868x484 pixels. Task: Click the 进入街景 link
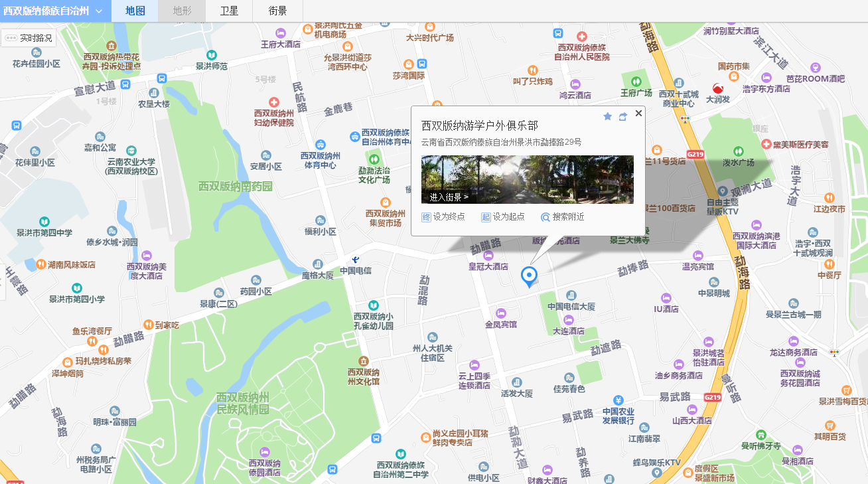449,197
